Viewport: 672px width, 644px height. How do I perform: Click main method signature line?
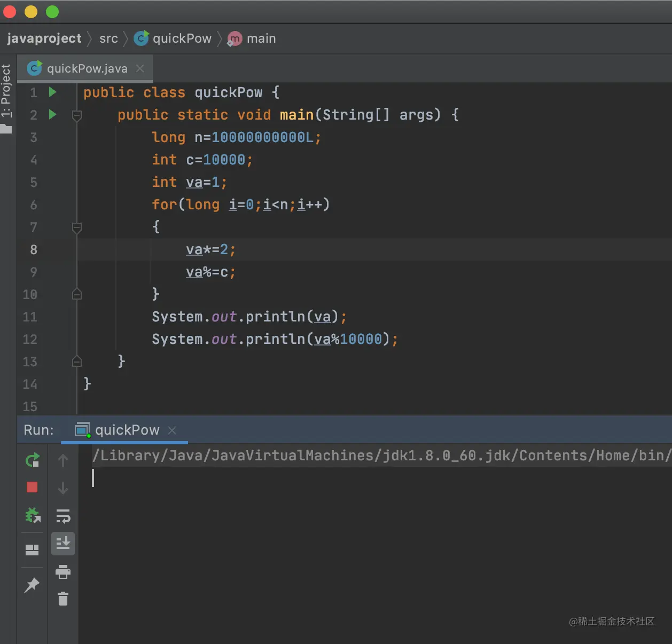tap(288, 115)
